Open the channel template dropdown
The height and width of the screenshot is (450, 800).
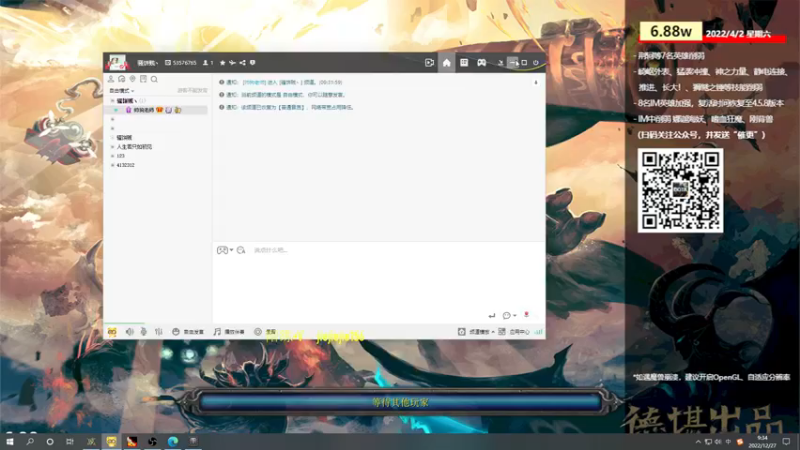476,332
